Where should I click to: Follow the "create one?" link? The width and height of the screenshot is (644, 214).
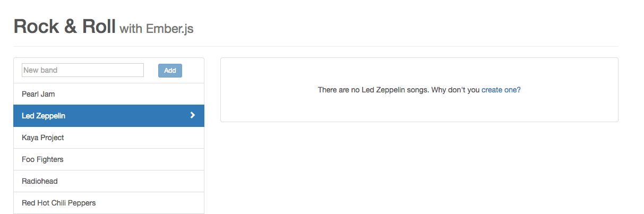(501, 90)
